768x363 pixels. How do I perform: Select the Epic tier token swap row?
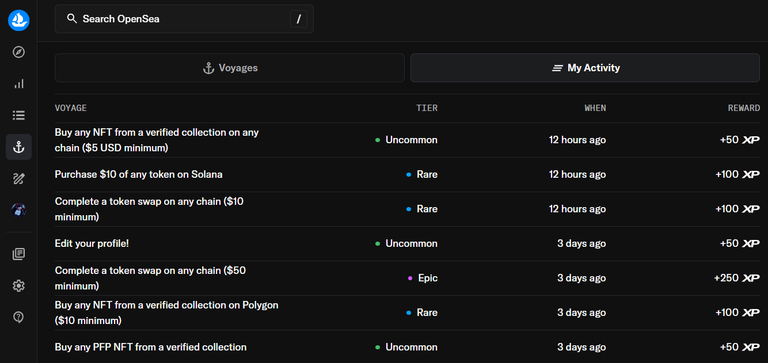407,278
